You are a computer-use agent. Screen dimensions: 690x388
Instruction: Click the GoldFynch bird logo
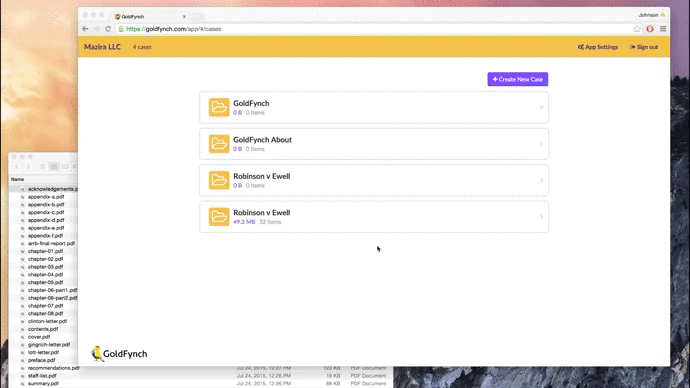tap(97, 354)
